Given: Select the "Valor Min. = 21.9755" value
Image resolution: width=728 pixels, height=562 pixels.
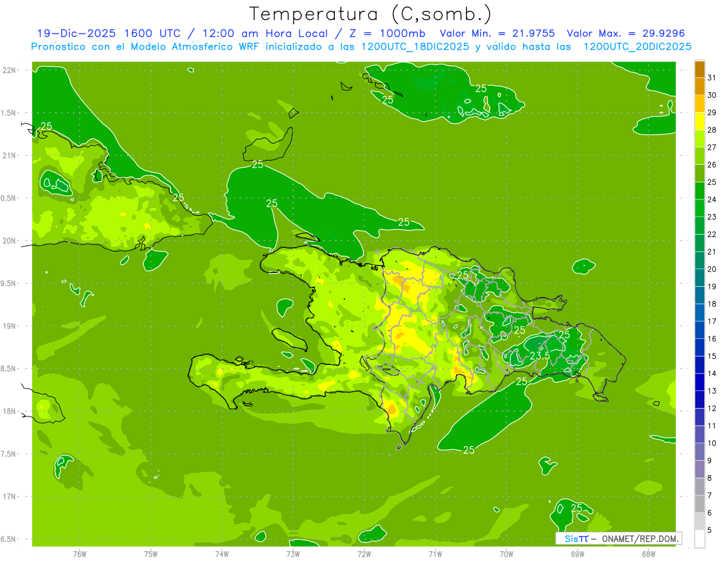Looking at the screenshot, I should (x=497, y=33).
